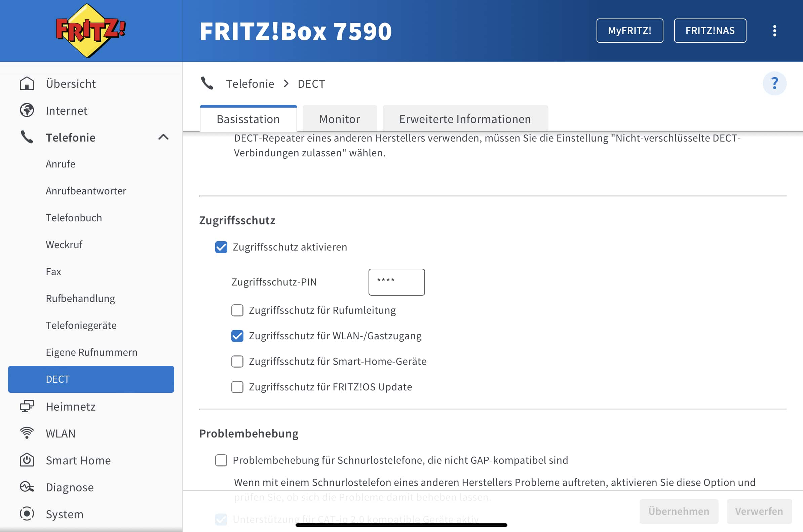Click the Übernehmen button

pyautogui.click(x=679, y=511)
